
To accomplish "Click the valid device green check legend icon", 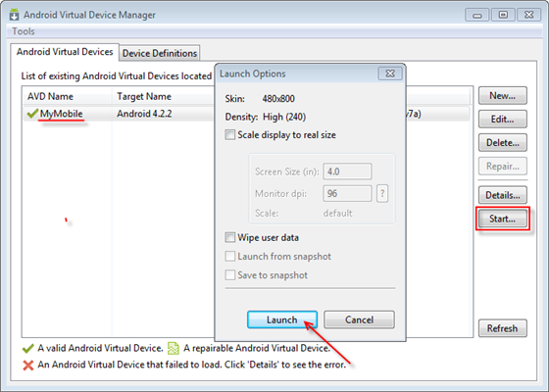I will click(28, 349).
